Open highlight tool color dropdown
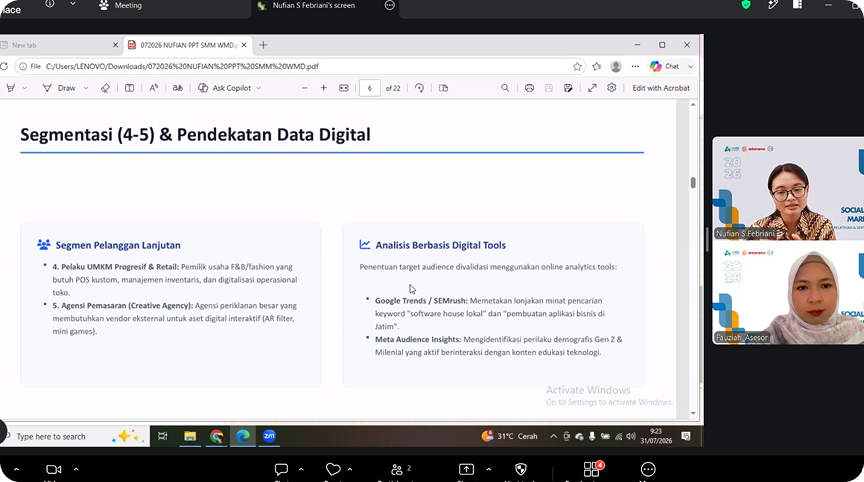The height and width of the screenshot is (482, 864). coord(25,88)
